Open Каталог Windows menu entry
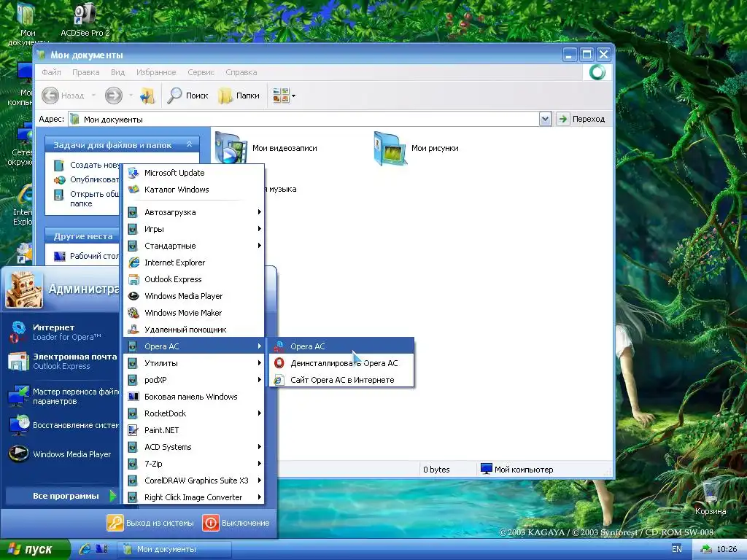The image size is (747, 560). coord(193,190)
